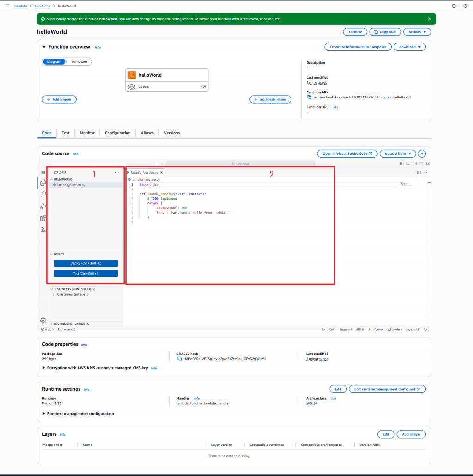This screenshot has width=473, height=476.
Task: Open the Search view in editor sidebar
Action: click(43, 194)
